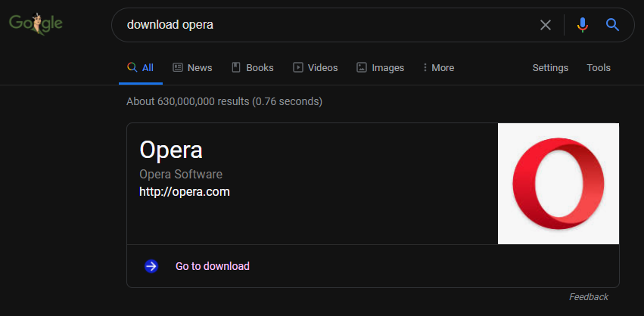Switch to the All results tab

coord(141,67)
